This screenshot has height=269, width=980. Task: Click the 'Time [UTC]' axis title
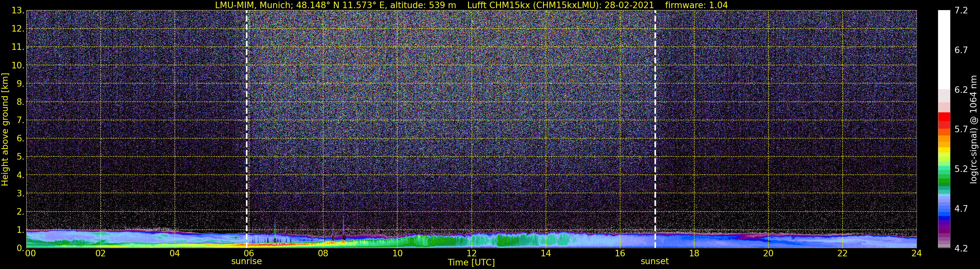[x=471, y=262]
